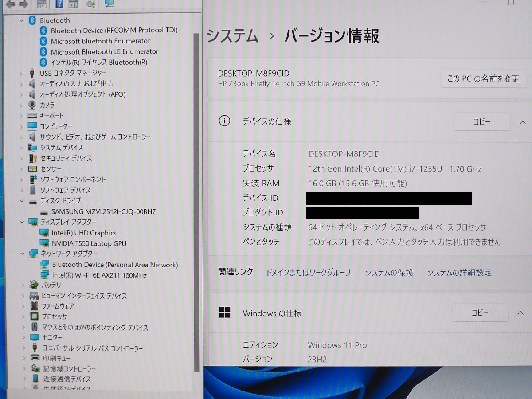Click the speaker icon for オーディオの入力および出力
Viewport: 532px width, 399px height.
[32, 83]
